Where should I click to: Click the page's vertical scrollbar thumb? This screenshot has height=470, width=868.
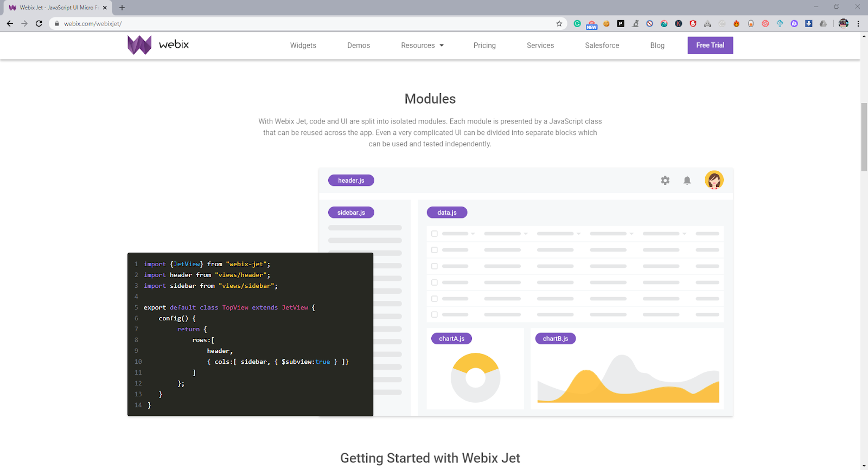point(864,137)
